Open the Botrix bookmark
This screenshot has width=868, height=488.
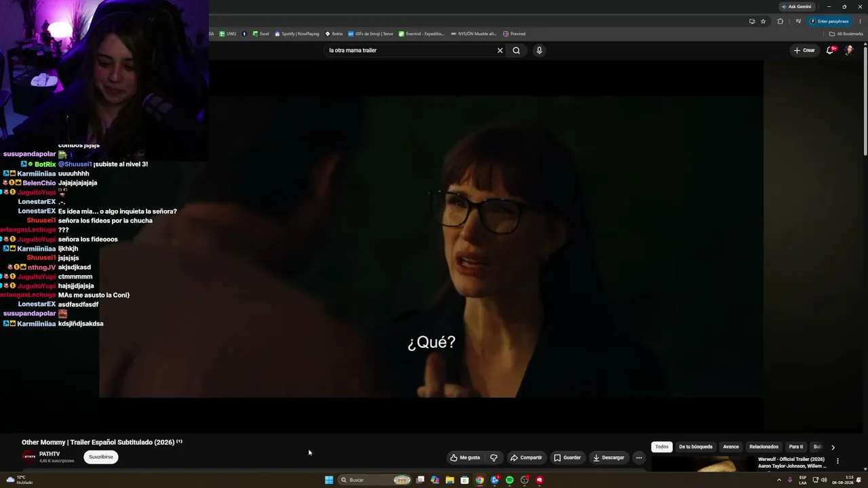coord(334,34)
